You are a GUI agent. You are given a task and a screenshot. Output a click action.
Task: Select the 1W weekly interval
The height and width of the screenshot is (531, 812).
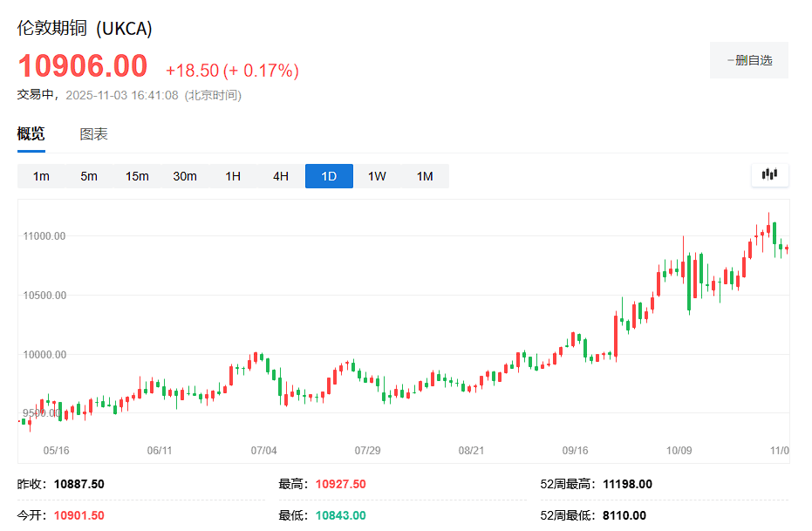[x=377, y=176]
